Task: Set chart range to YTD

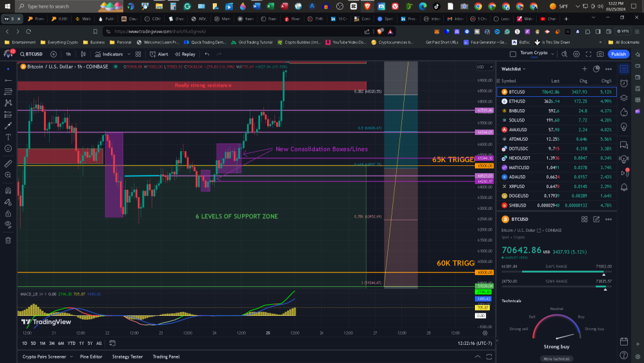Action: tap(72, 343)
